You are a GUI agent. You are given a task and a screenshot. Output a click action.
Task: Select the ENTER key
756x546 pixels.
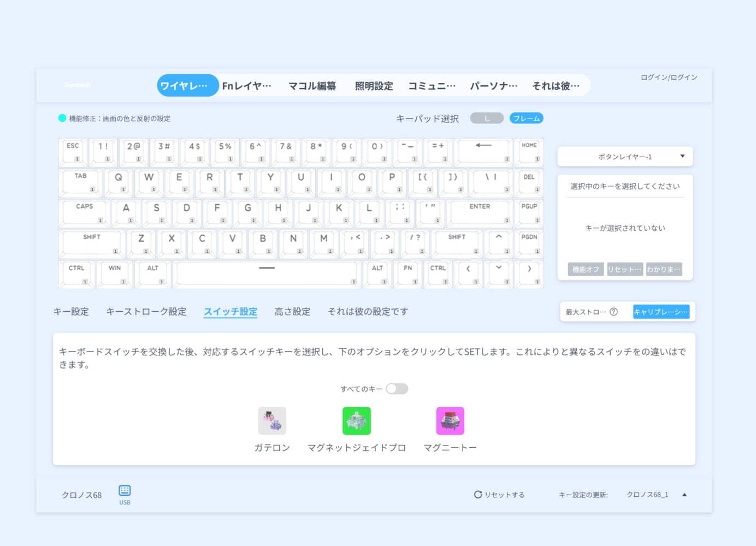[x=480, y=213]
